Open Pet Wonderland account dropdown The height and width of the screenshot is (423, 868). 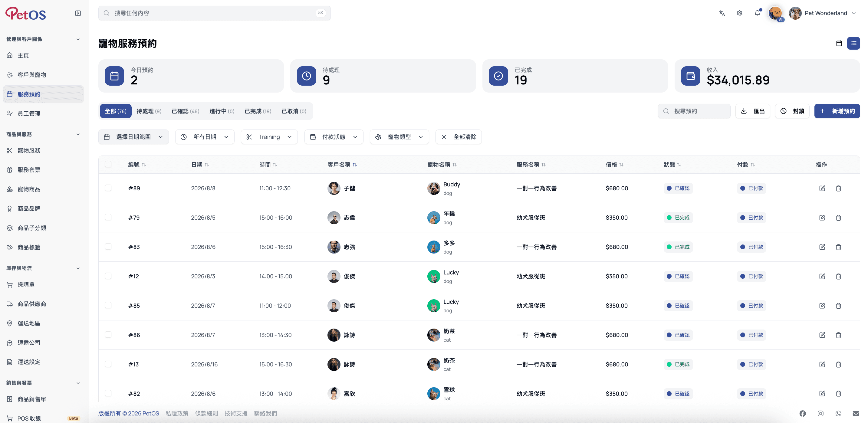tap(823, 13)
